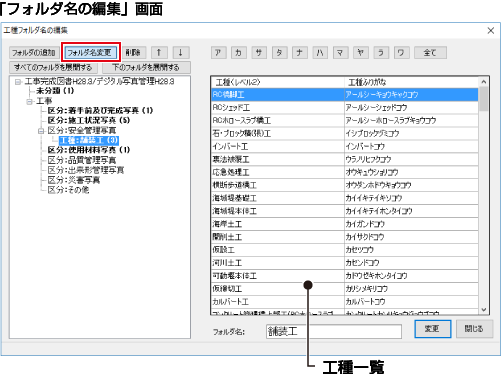Apply rename with 変更 button
The width and height of the screenshot is (501, 374).
click(x=432, y=329)
